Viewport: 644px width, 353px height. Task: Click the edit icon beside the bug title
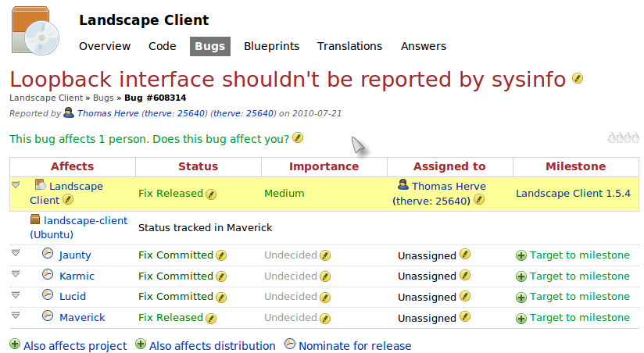(578, 78)
